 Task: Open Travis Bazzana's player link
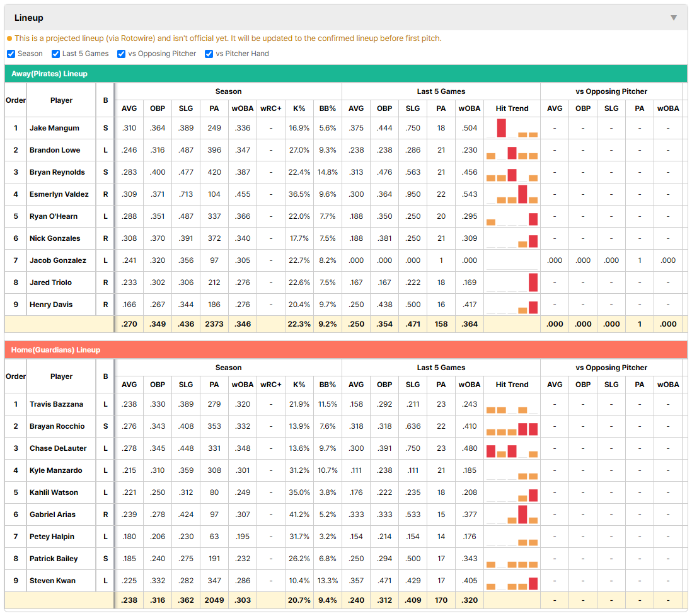tap(56, 404)
